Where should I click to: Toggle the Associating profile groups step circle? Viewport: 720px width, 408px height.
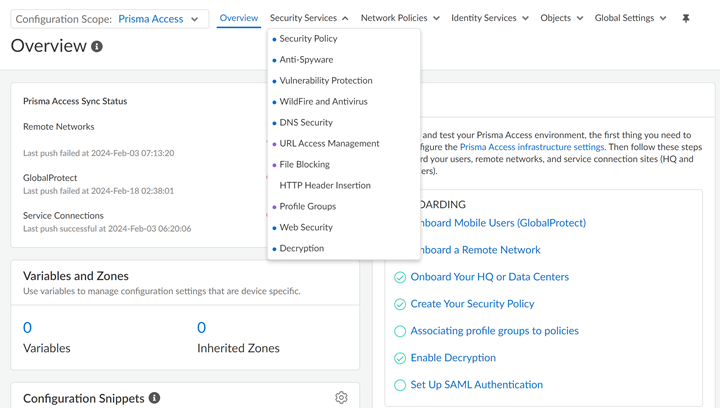(x=400, y=331)
